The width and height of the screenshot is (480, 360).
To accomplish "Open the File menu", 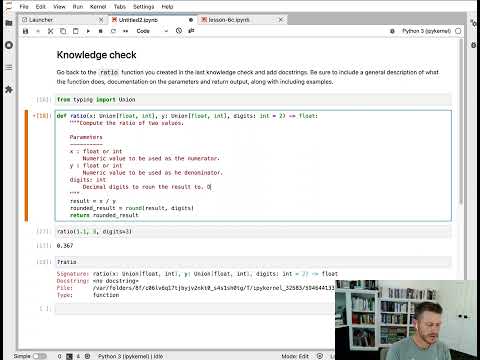I will (24, 7).
